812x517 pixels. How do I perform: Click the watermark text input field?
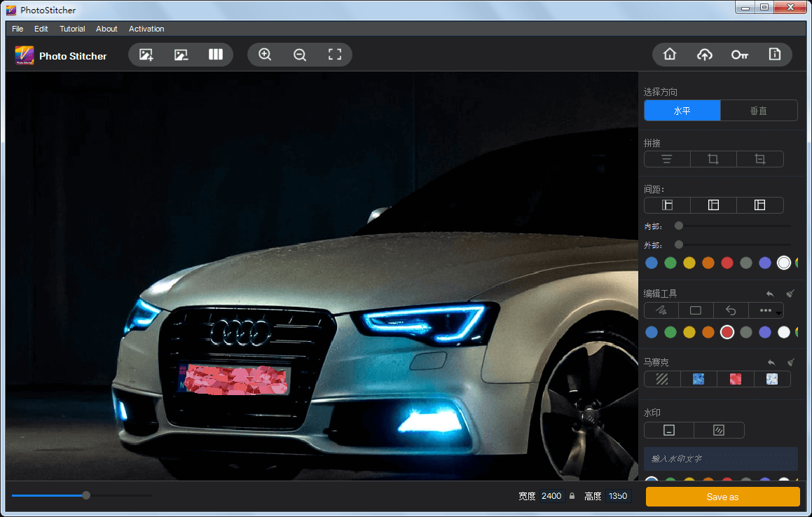click(720, 458)
